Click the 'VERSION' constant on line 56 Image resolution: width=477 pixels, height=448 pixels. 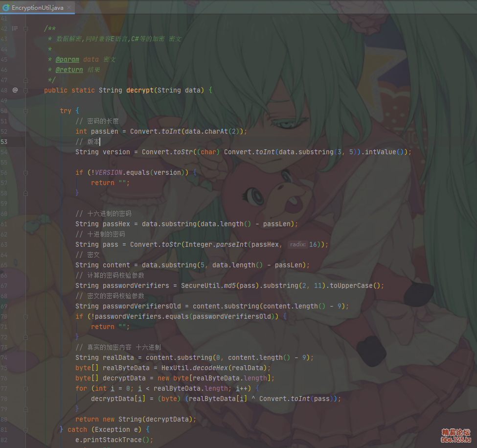coord(109,172)
